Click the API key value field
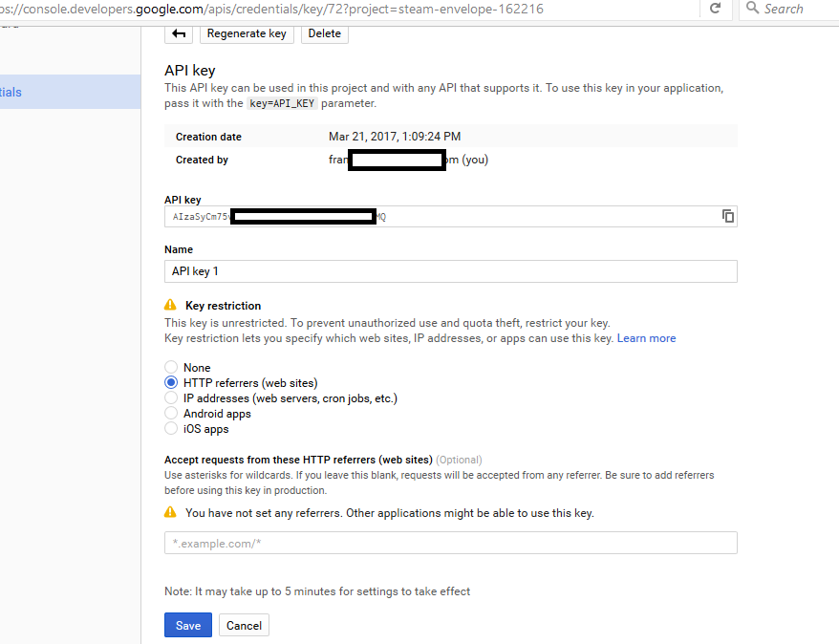 click(450, 217)
